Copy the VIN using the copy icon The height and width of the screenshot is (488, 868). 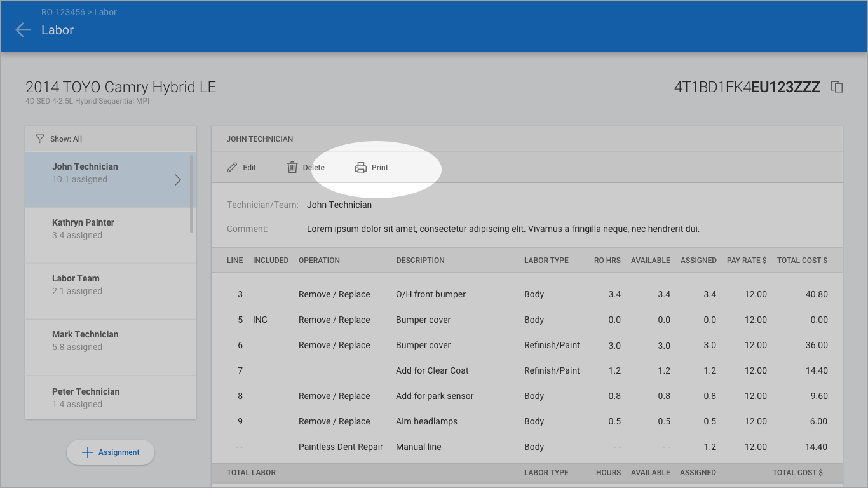click(837, 87)
